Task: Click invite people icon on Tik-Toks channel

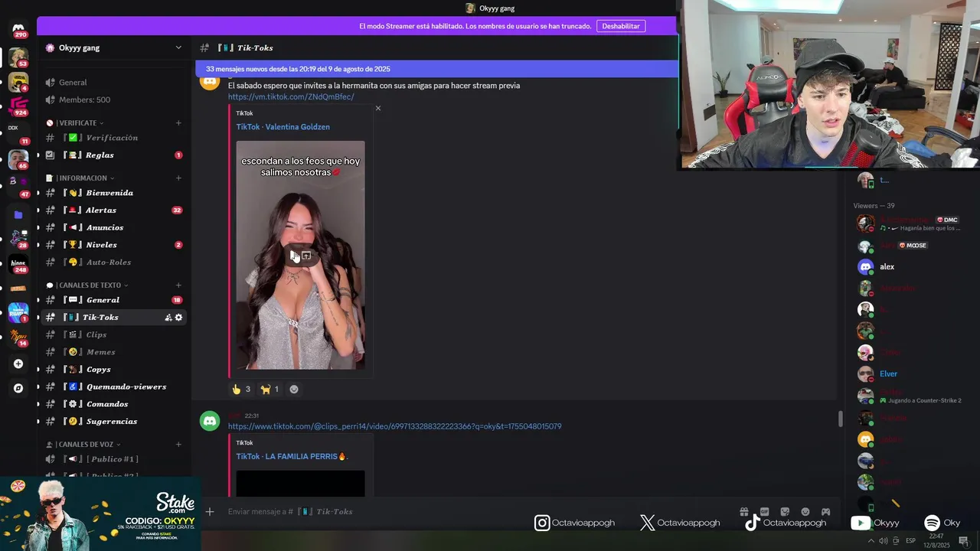Action: pyautogui.click(x=168, y=318)
